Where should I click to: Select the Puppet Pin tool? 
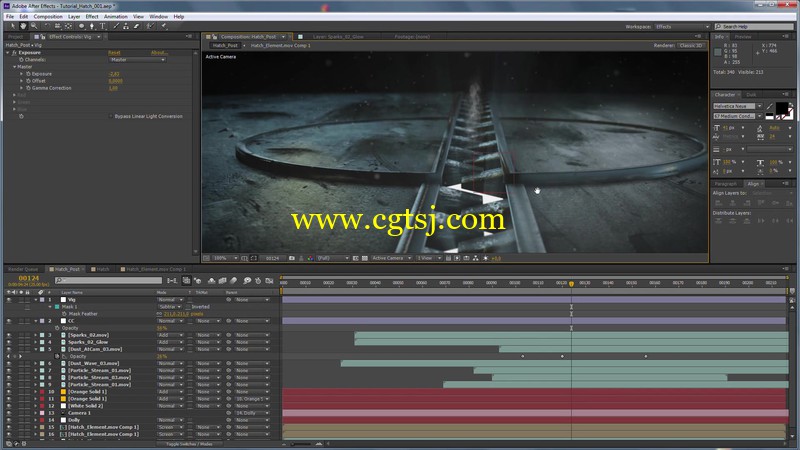(164, 26)
